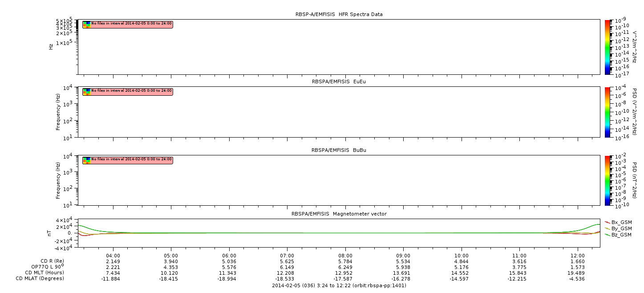
Task: Select the Bz_GSM green legend line marker
Action: (608, 235)
